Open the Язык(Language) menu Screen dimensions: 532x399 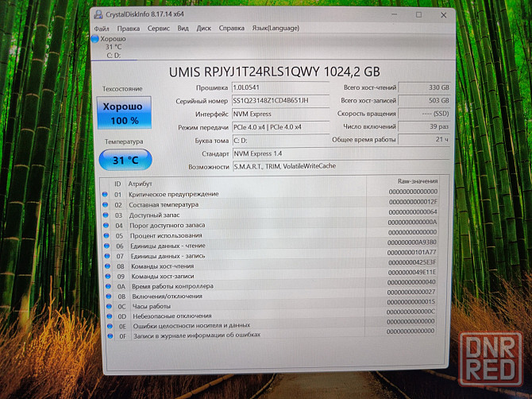(276, 28)
